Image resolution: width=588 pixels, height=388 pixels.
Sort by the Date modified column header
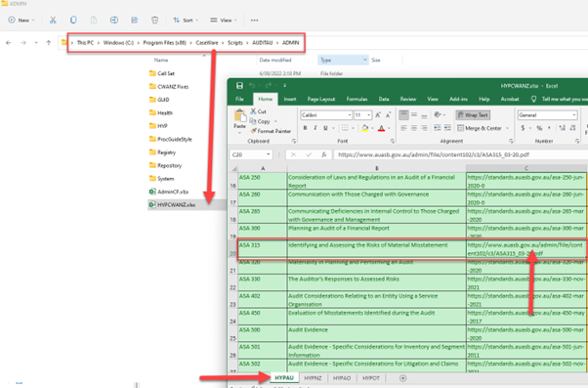pyautogui.click(x=275, y=60)
